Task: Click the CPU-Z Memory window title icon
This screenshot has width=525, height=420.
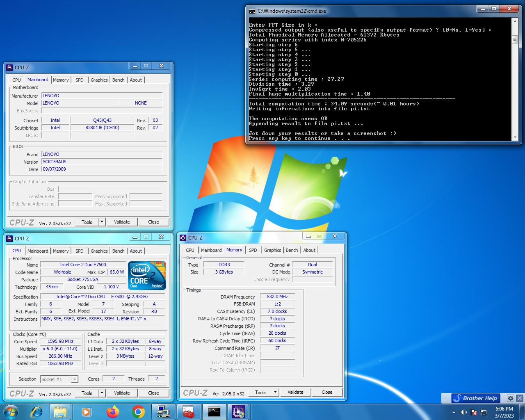Action: [x=183, y=237]
